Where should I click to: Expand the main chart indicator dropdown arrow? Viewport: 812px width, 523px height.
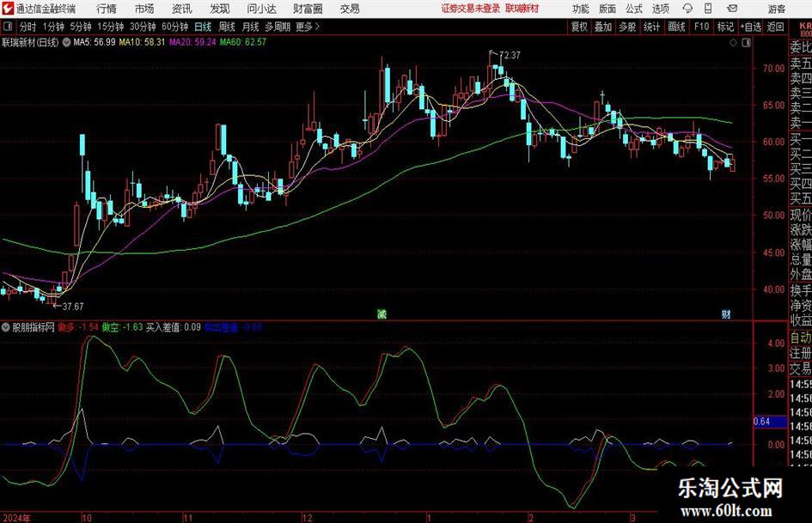pyautogui.click(x=66, y=43)
